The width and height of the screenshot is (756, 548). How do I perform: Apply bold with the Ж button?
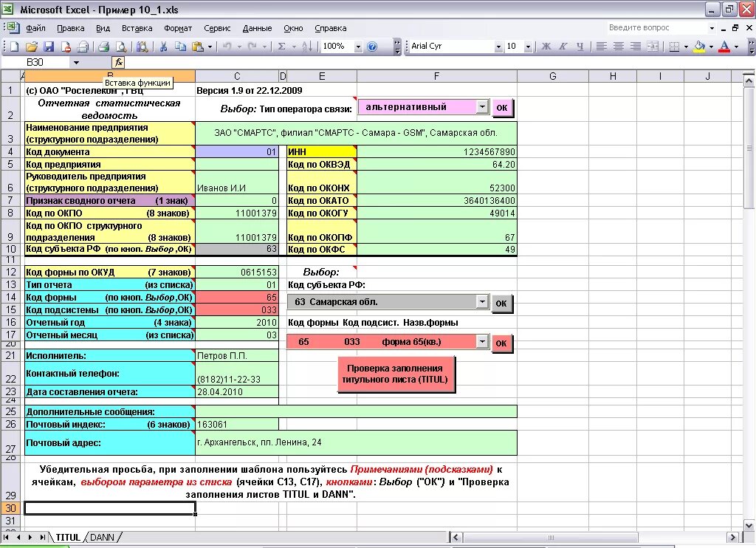pyautogui.click(x=546, y=47)
